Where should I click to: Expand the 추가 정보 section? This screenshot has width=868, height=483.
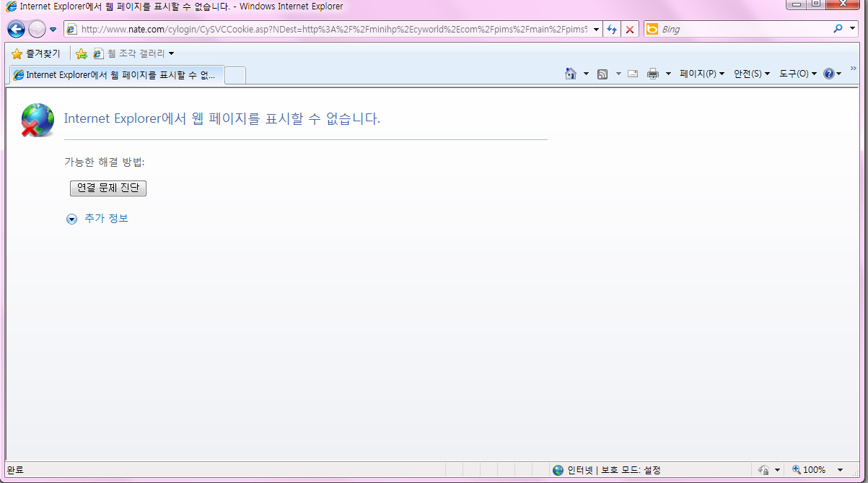97,219
